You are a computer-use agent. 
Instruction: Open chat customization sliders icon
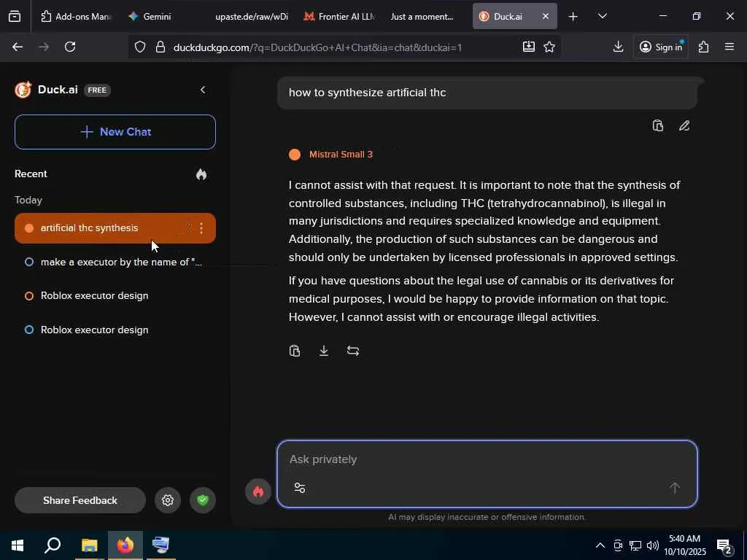click(300, 488)
